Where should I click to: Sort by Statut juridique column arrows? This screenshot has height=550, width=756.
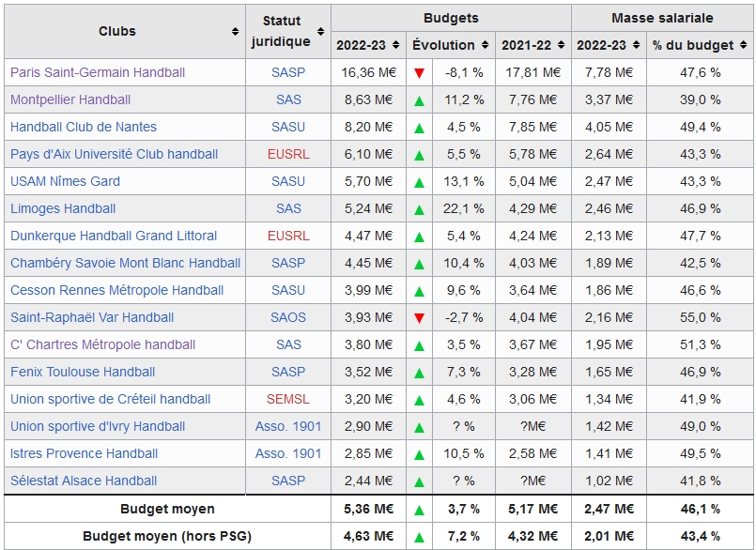pyautogui.click(x=321, y=32)
